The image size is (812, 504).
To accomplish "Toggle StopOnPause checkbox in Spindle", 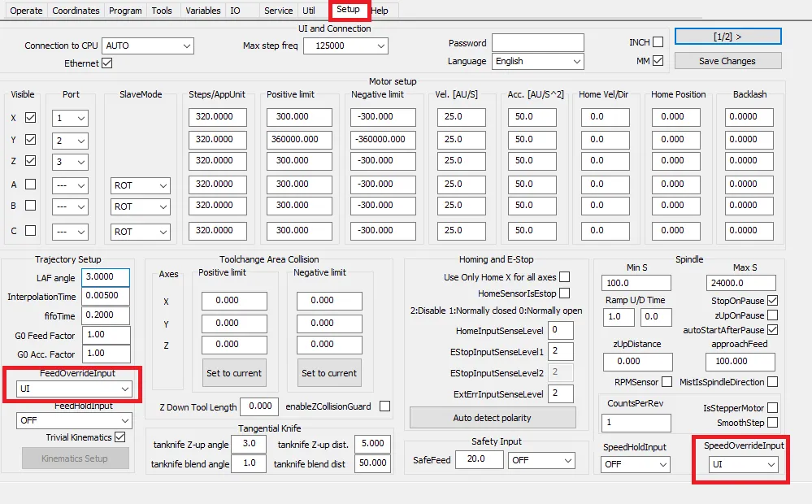I will (773, 301).
